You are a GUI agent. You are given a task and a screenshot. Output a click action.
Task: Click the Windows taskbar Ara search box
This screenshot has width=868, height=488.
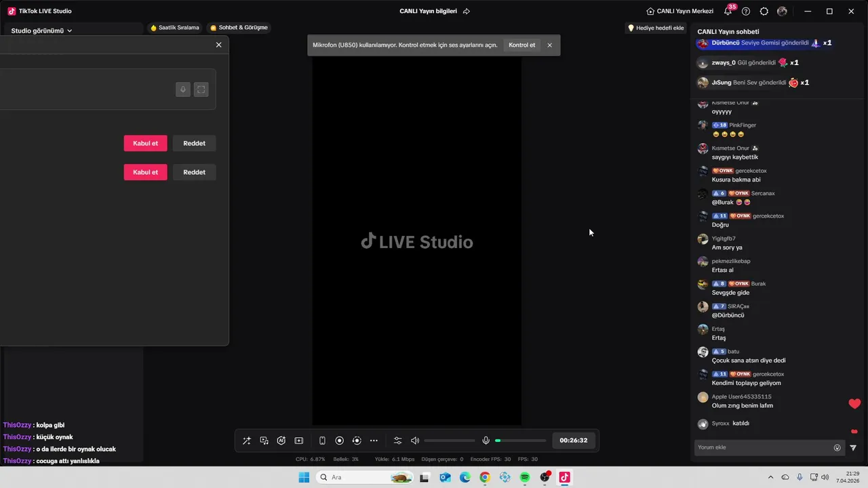coord(366,477)
